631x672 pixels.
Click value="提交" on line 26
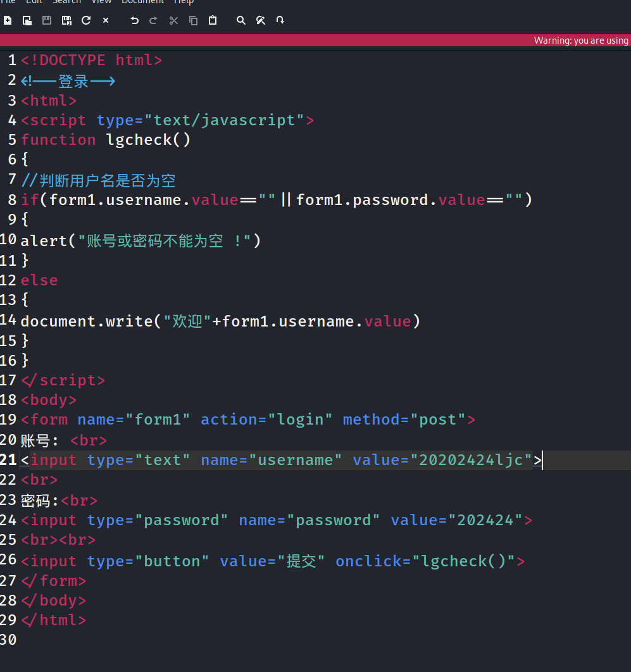(x=272, y=561)
